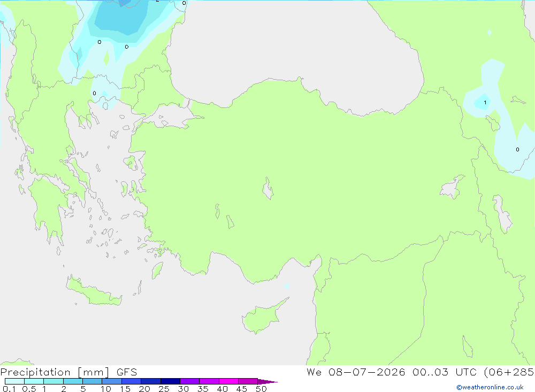
Task: Pick the 10–15 mm legend color swatch
Action: (112, 381)
